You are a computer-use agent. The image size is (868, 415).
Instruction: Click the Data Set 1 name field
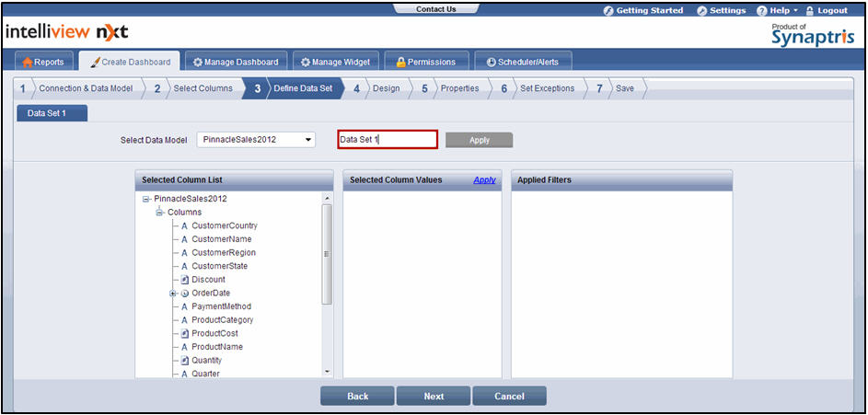pyautogui.click(x=388, y=140)
